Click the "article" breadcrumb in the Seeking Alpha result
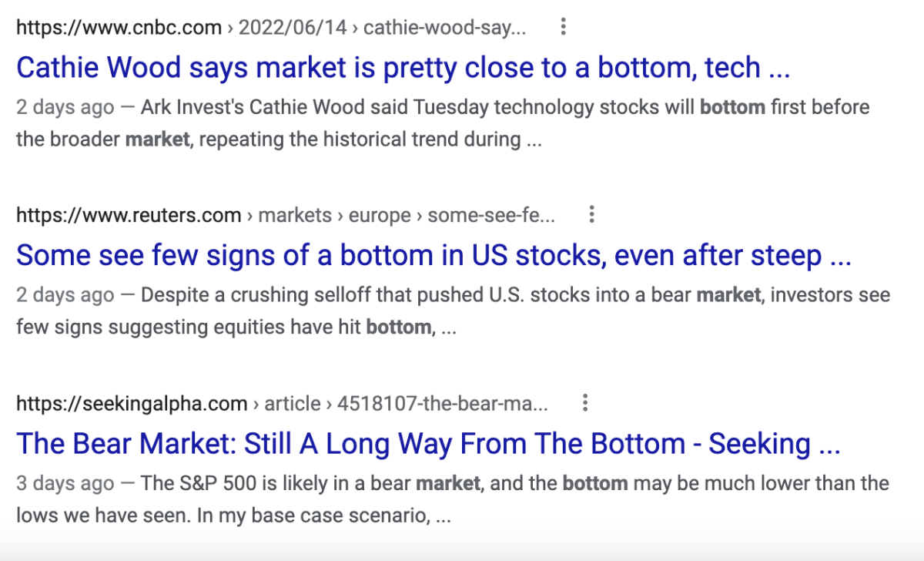The image size is (924, 561). pyautogui.click(x=293, y=403)
